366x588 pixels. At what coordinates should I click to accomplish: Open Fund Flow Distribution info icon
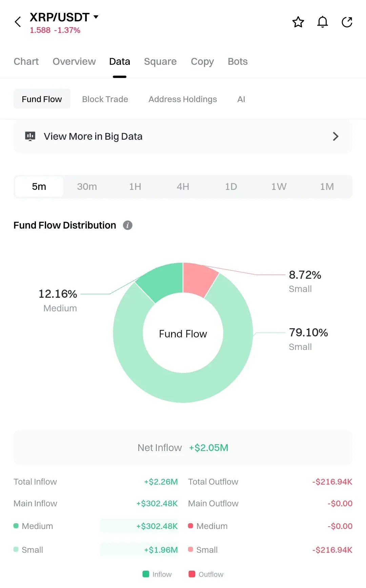127,225
